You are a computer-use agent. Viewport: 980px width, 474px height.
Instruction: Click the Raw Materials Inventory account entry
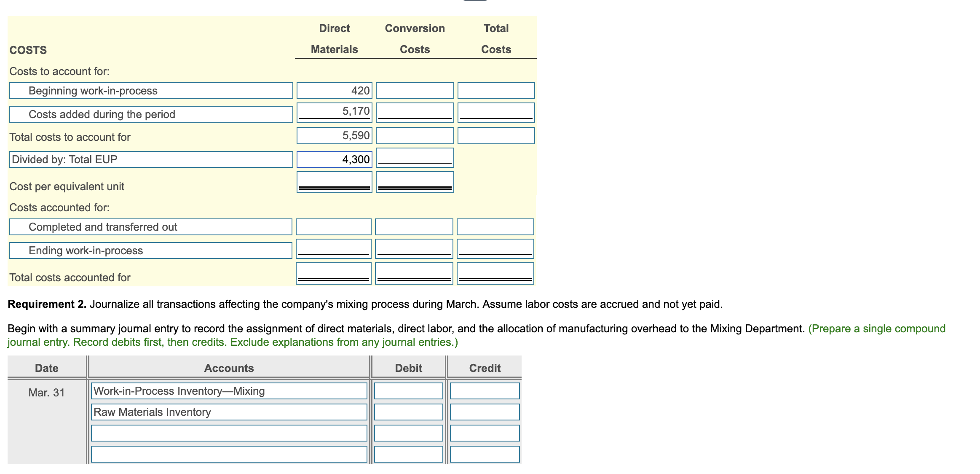click(x=230, y=412)
